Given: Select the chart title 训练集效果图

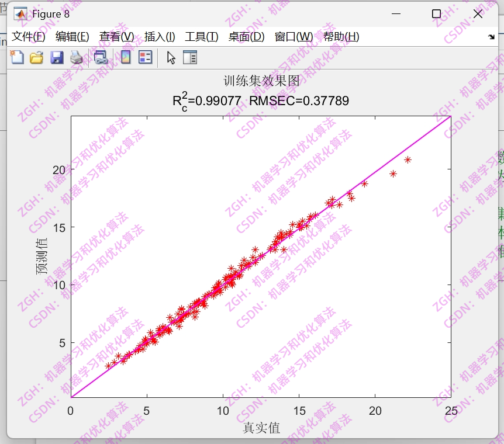Looking at the screenshot, I should 261,82.
